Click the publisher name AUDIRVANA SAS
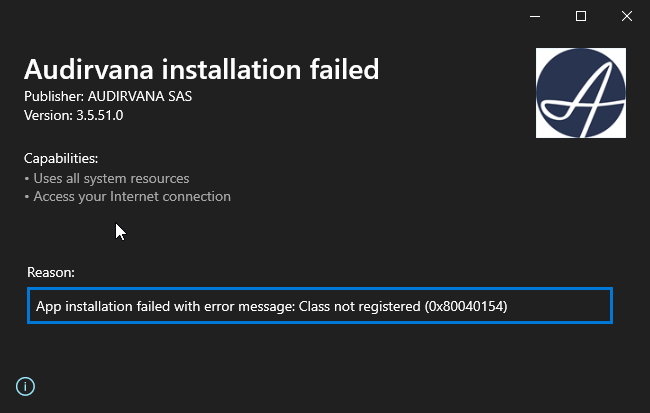The height and width of the screenshot is (413, 650). tap(140, 96)
